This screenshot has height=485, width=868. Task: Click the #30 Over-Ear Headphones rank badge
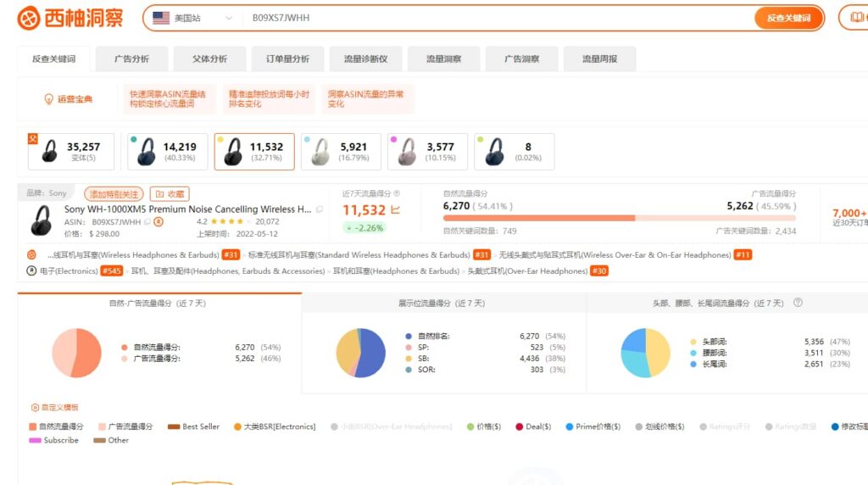pos(599,270)
